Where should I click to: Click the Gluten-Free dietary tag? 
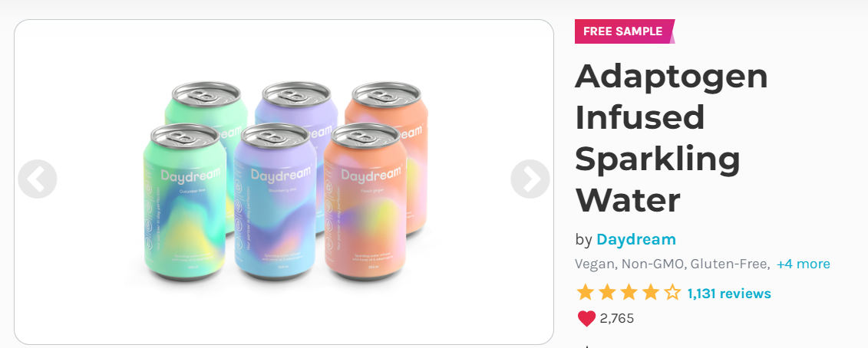click(x=730, y=264)
